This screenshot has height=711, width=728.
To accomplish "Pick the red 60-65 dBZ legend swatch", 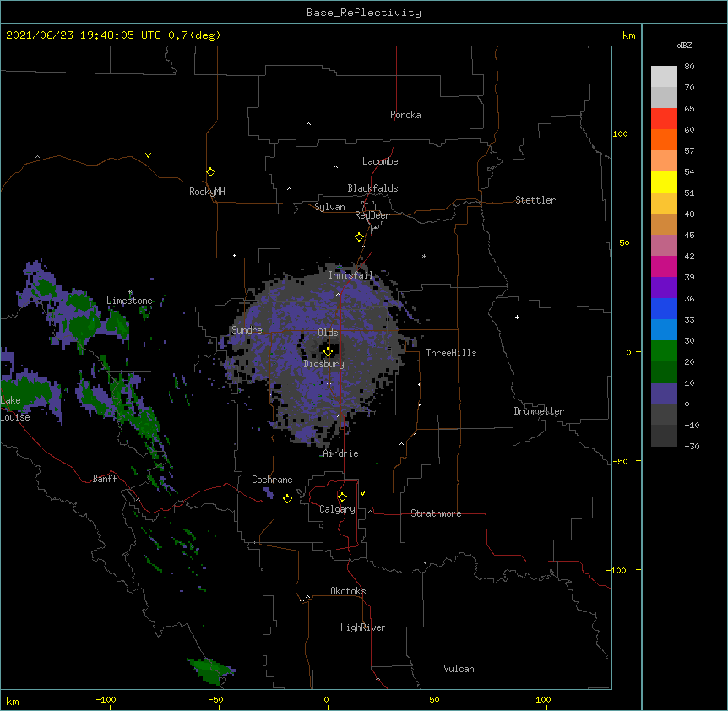I will tap(664, 119).
